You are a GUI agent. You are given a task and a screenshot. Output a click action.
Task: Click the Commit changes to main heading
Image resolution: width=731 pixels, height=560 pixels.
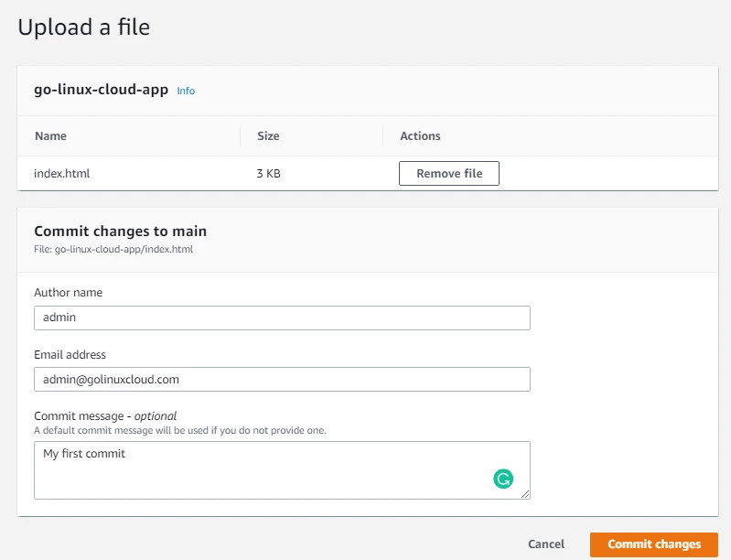click(x=120, y=232)
